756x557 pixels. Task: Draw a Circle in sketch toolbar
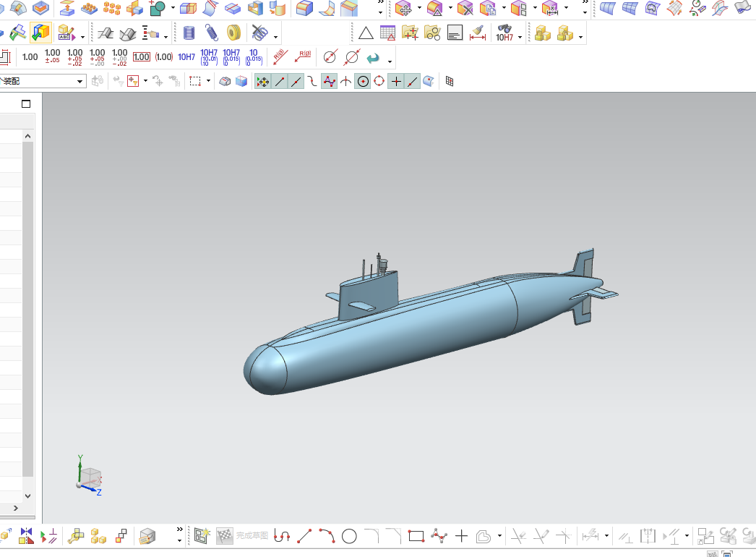point(349,536)
